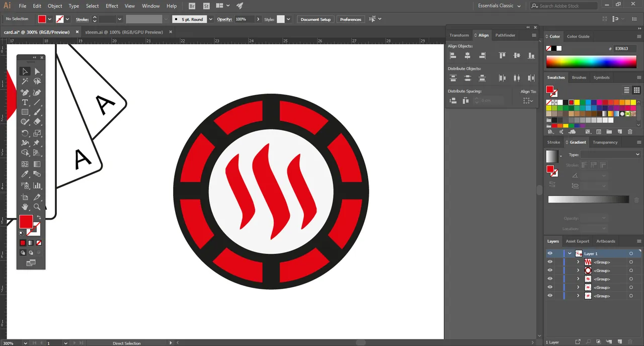Switch Swatches panel to list view
This screenshot has height=346, width=644.
[x=627, y=91]
